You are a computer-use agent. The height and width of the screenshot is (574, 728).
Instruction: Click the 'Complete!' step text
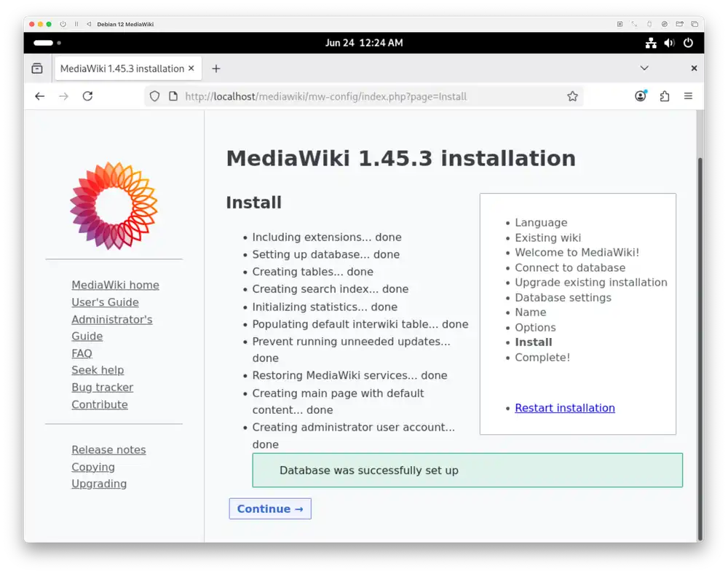pos(542,358)
